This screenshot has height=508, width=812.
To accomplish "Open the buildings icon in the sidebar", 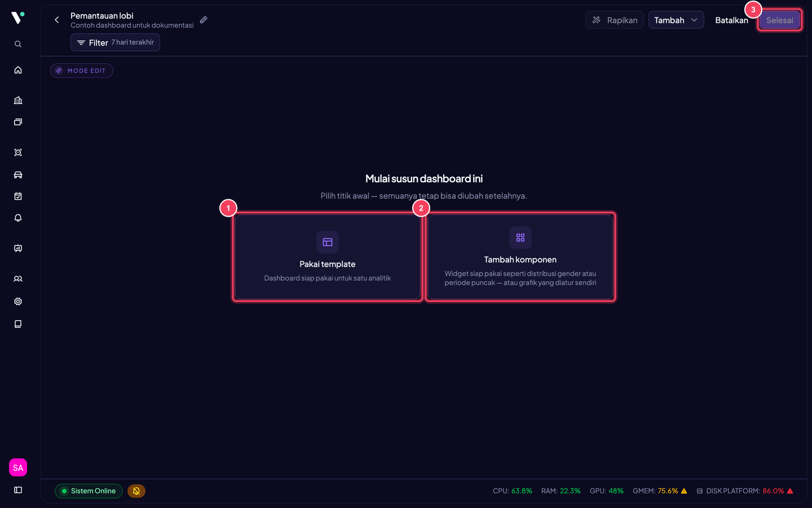I will pyautogui.click(x=18, y=100).
